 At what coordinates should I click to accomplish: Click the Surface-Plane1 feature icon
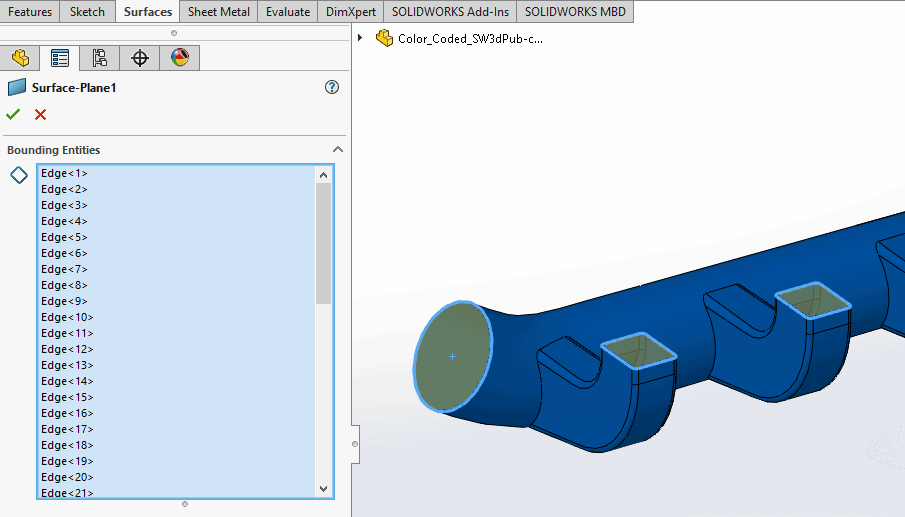[17, 88]
